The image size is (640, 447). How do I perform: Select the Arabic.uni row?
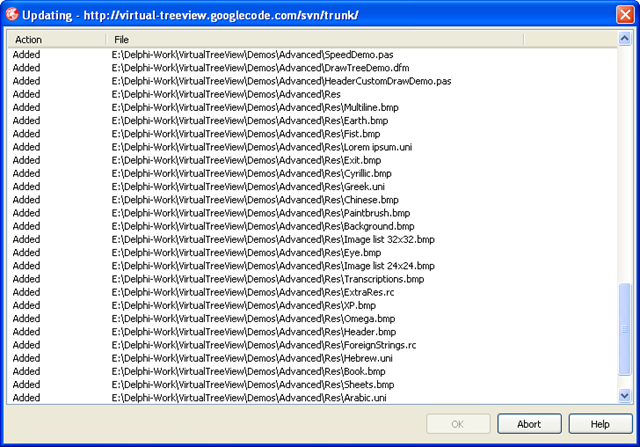pyautogui.click(x=312, y=398)
